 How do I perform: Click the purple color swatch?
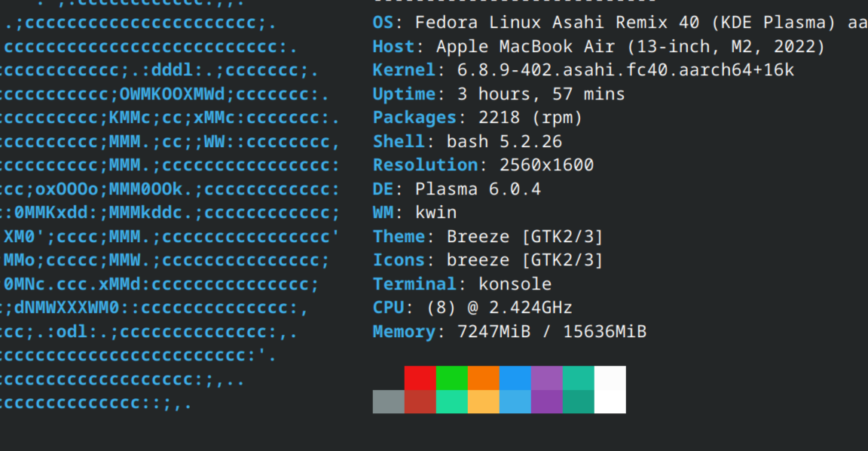[546, 379]
